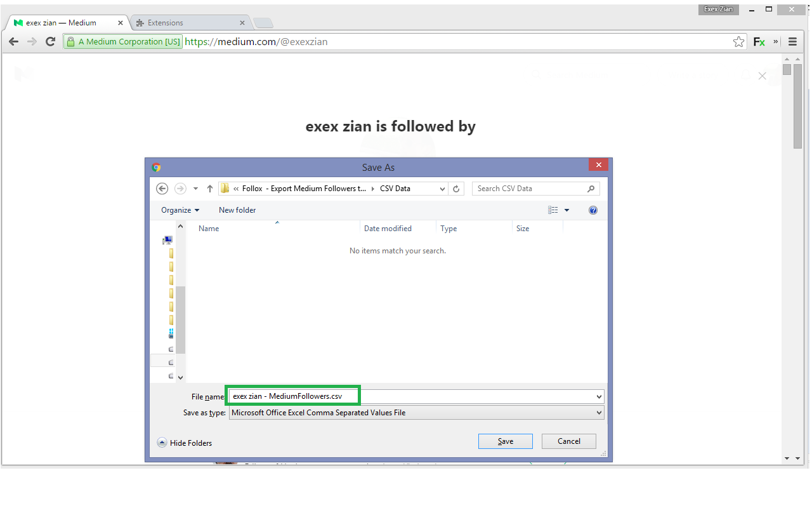
Task: Click the CSV Data breadcrumb segment
Action: (395, 189)
